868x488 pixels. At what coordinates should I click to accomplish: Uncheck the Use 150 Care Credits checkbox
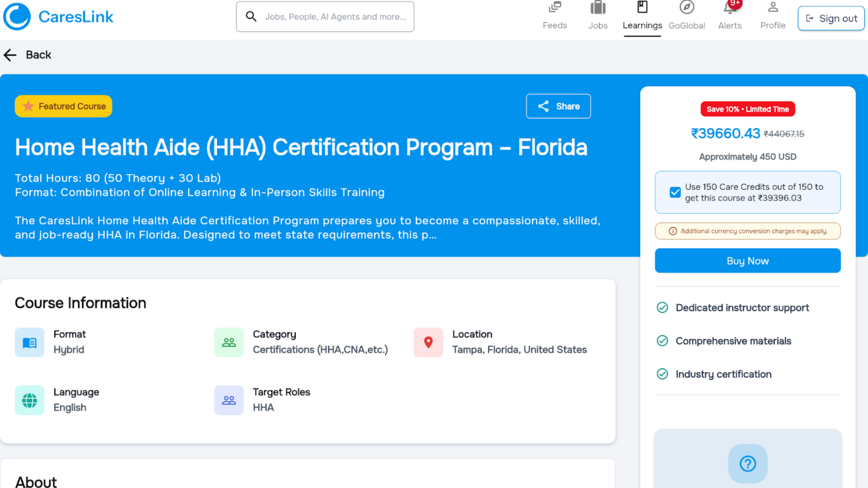(x=675, y=192)
